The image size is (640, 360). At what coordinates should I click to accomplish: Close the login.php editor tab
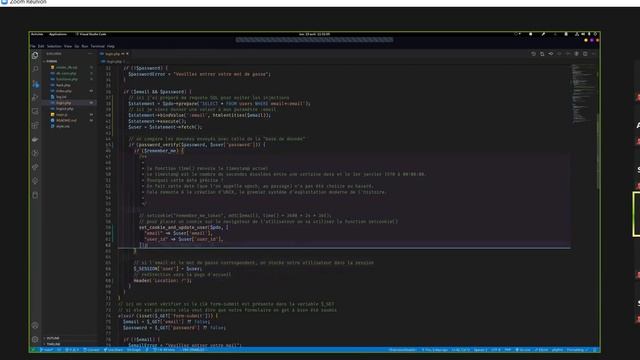127,53
